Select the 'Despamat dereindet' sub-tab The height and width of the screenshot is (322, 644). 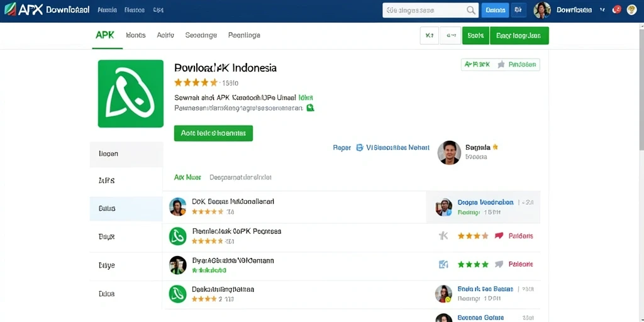[241, 177]
